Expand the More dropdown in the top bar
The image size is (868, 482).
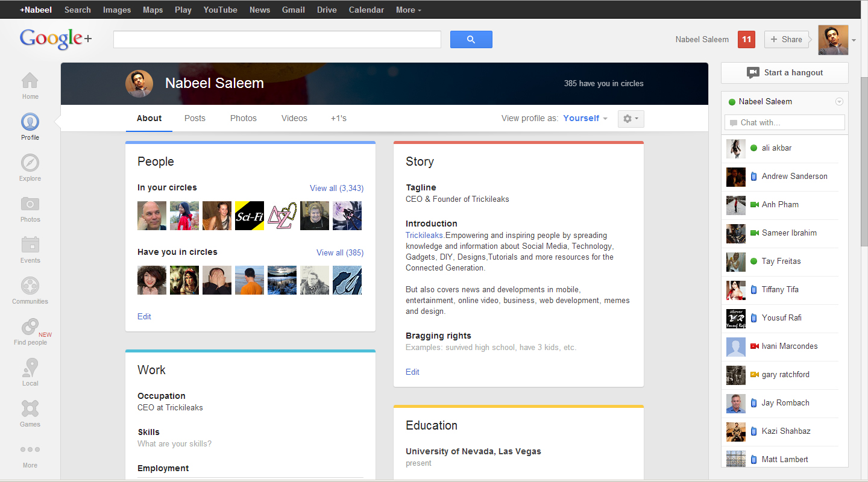pos(409,10)
